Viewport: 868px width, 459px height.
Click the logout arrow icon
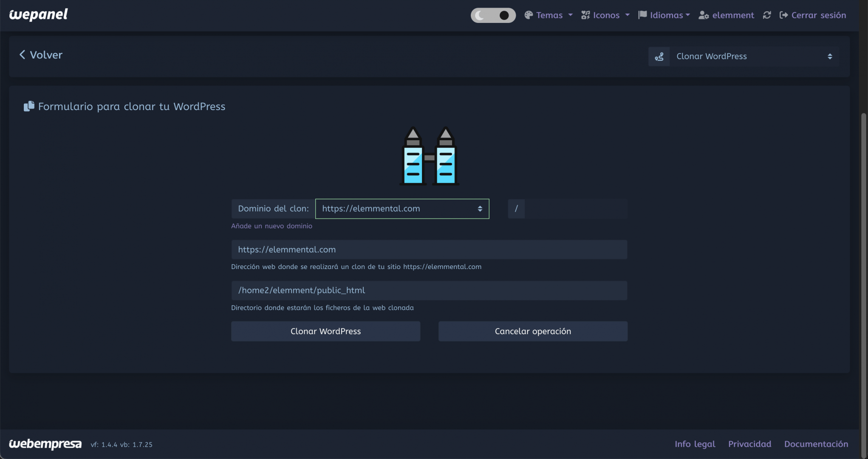tap(783, 15)
